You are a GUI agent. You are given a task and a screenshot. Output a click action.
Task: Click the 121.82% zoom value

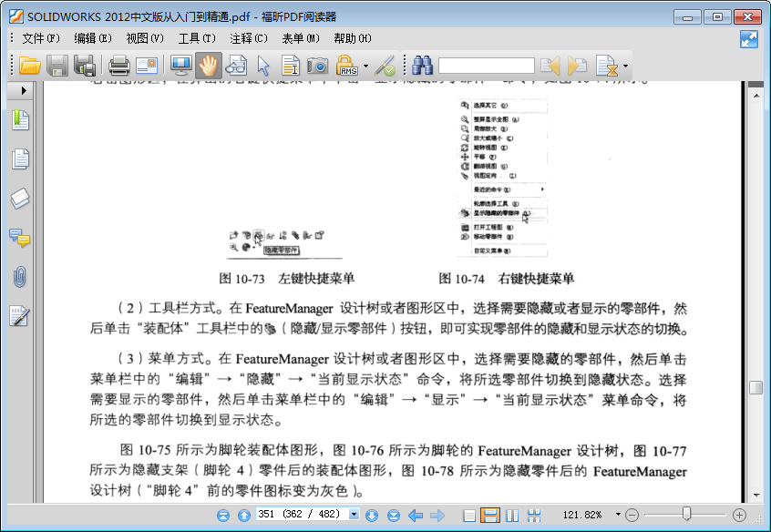582,515
